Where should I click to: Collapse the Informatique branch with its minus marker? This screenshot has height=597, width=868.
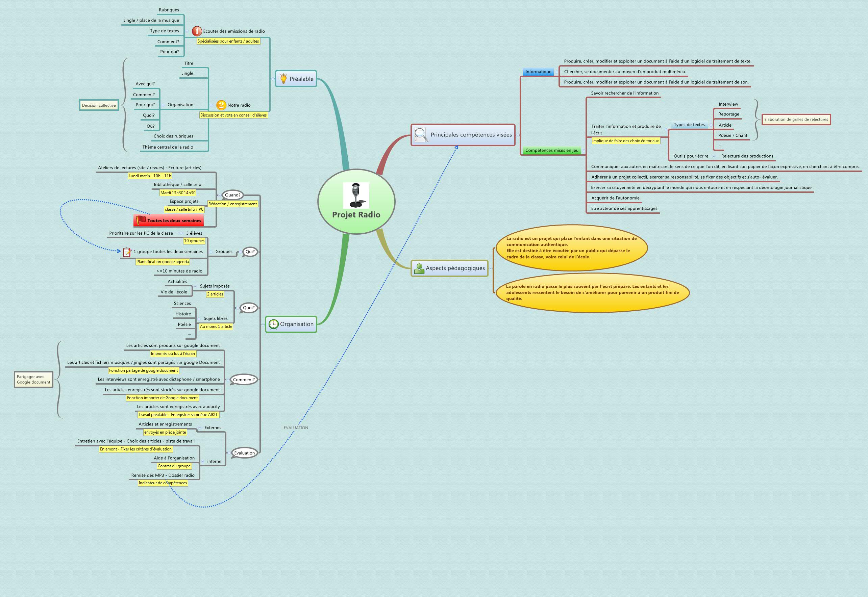pos(557,72)
